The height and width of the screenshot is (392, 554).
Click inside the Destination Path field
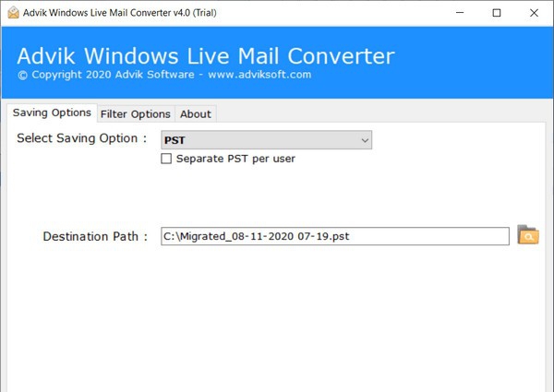[x=335, y=236]
